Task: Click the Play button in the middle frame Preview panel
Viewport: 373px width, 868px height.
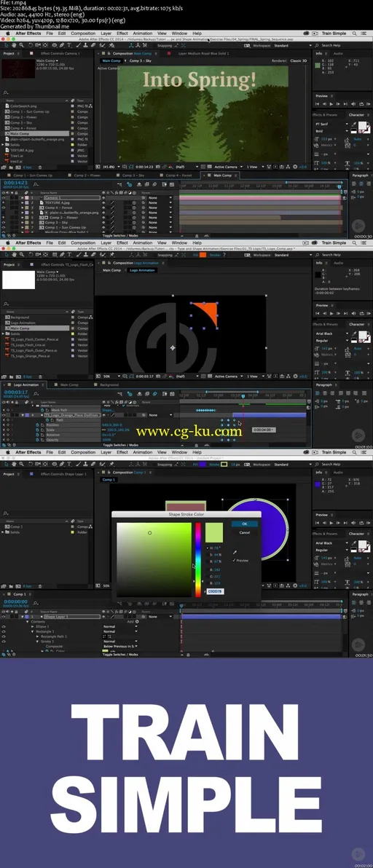Action: [x=331, y=313]
